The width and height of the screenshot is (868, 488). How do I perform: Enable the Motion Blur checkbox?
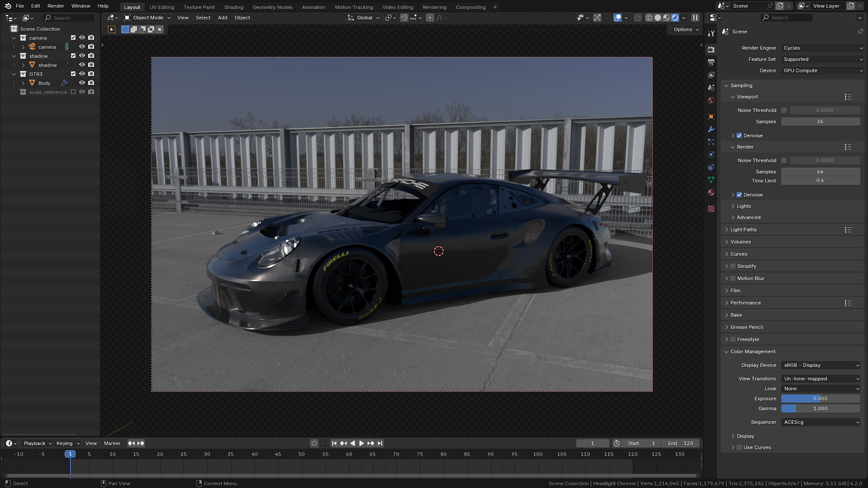point(733,279)
